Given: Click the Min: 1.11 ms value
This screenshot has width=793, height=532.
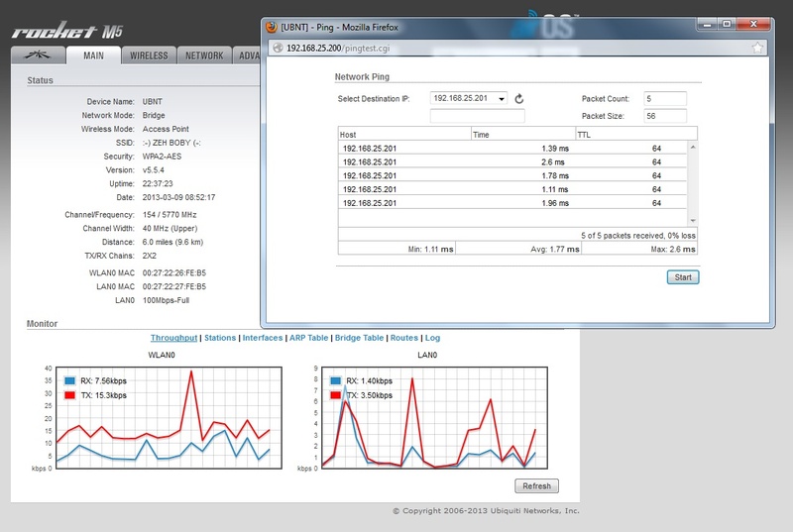Looking at the screenshot, I should [430, 249].
